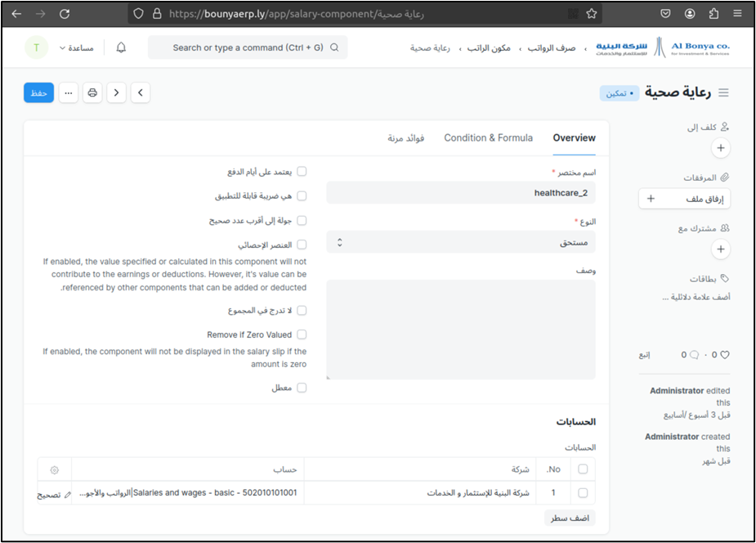Viewport: 756px width, 543px height.
Task: Check the 'معطل' disabled checkbox
Action: click(302, 388)
